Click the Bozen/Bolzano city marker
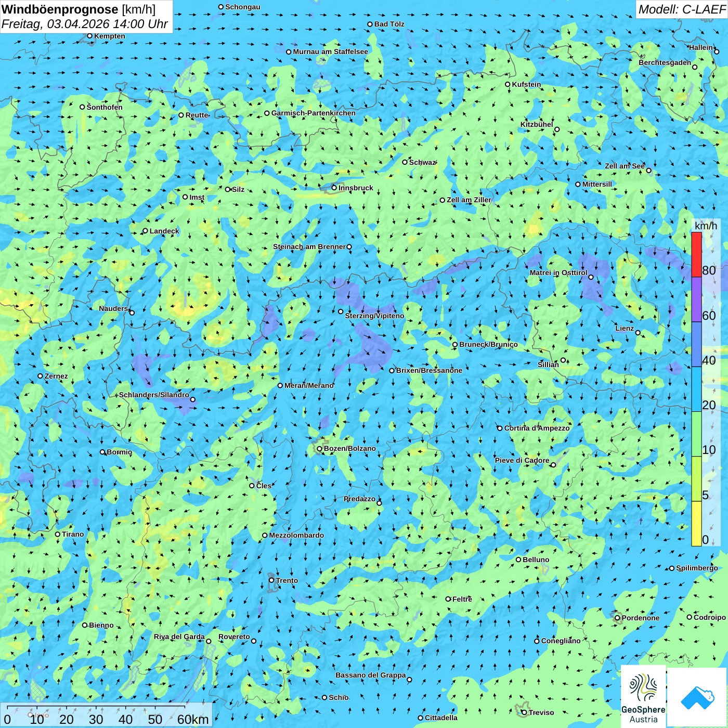Viewport: 728px width, 728px height. 320,449
